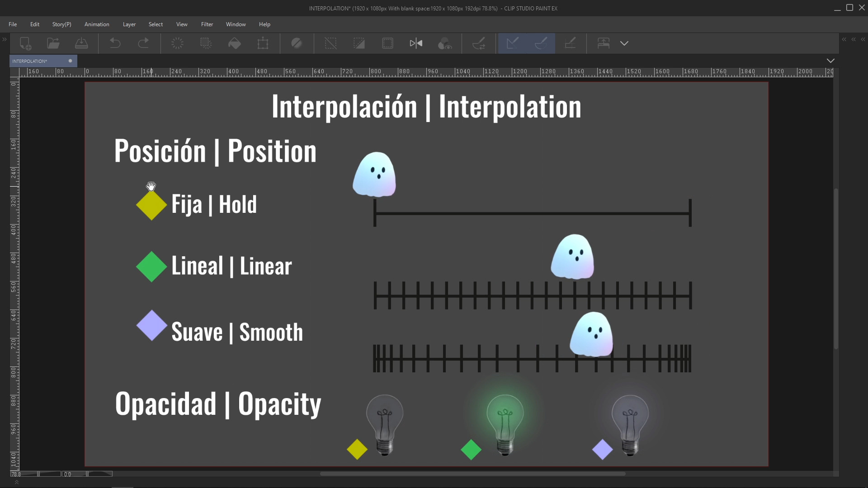Click the overlapping color circles icon
Image resolution: width=868 pixels, height=488 pixels.
coord(445,43)
